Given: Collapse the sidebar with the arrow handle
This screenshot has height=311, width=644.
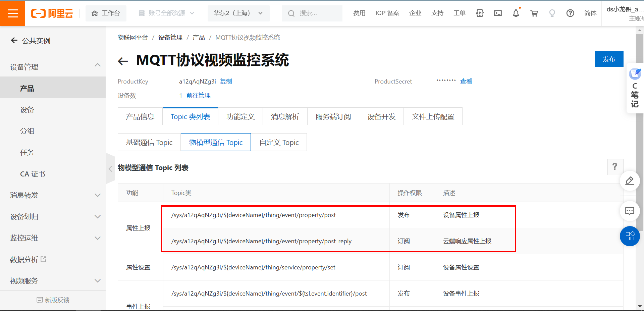Looking at the screenshot, I should [x=110, y=169].
